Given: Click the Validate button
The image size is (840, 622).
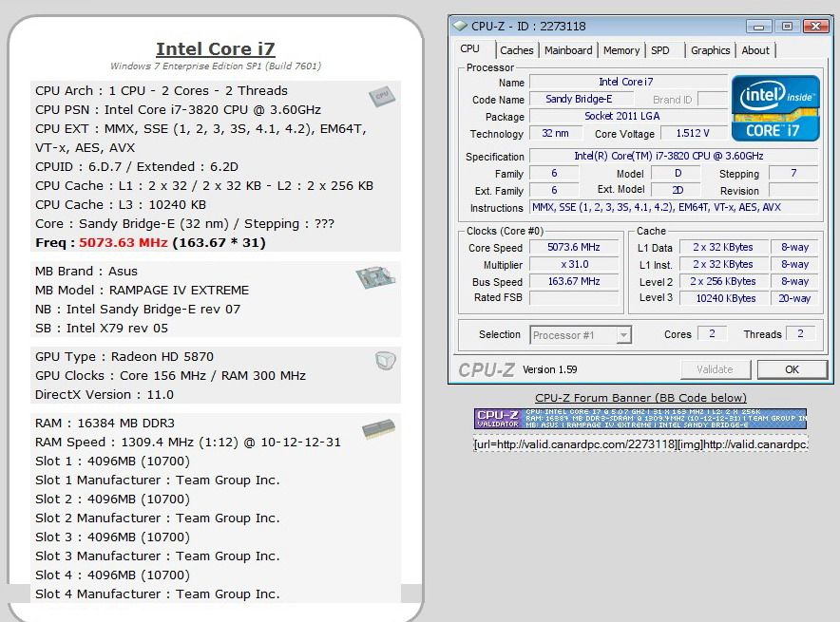Looking at the screenshot, I should click(x=715, y=369).
